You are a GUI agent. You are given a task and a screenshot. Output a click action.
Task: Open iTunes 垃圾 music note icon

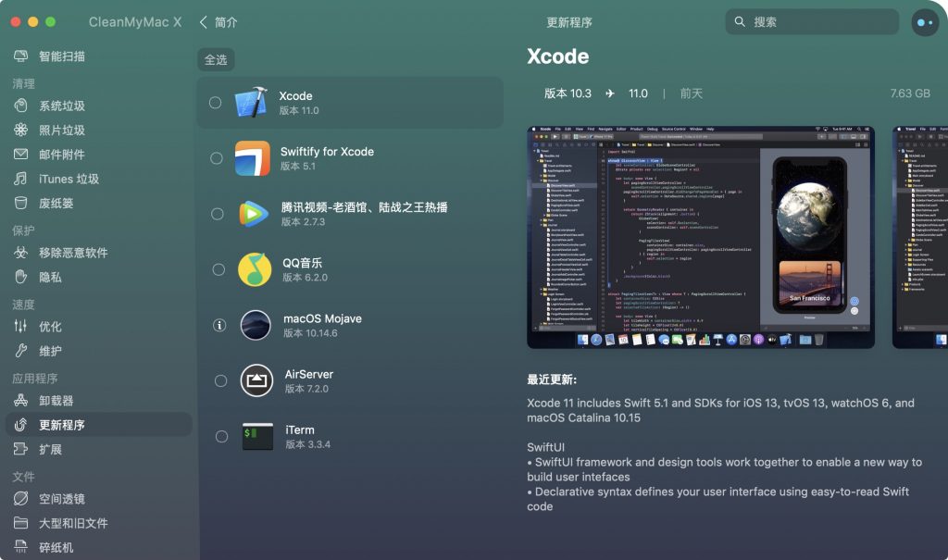click(x=20, y=179)
